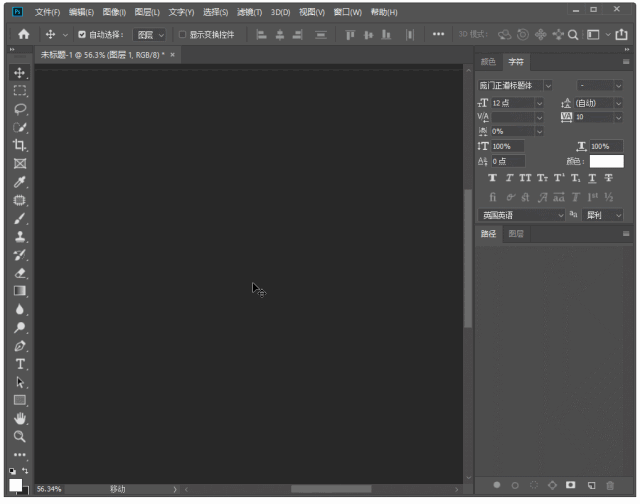Open the 文件(F) menu
This screenshot has height=504, width=640.
click(x=47, y=12)
